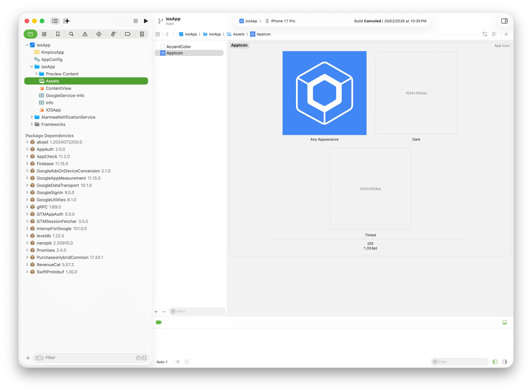Open the Auto variables view dropdown
The image size is (532, 392).
pos(162,362)
